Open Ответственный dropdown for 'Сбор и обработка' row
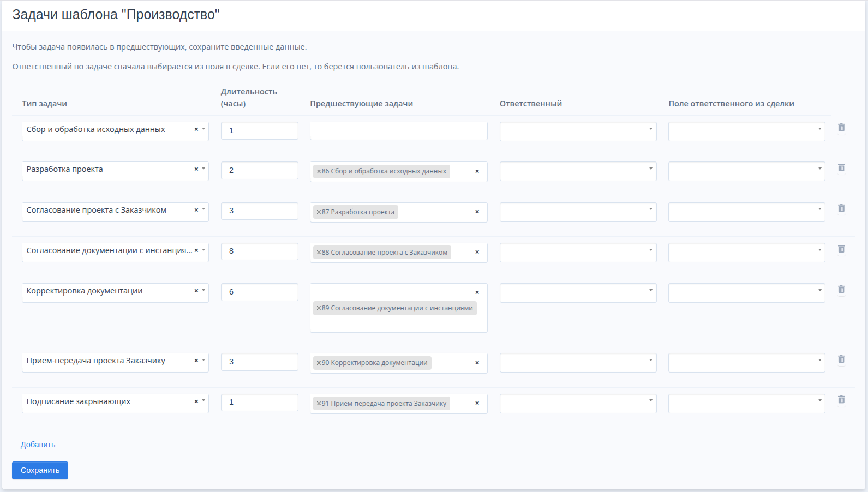This screenshot has height=492, width=868. [578, 131]
